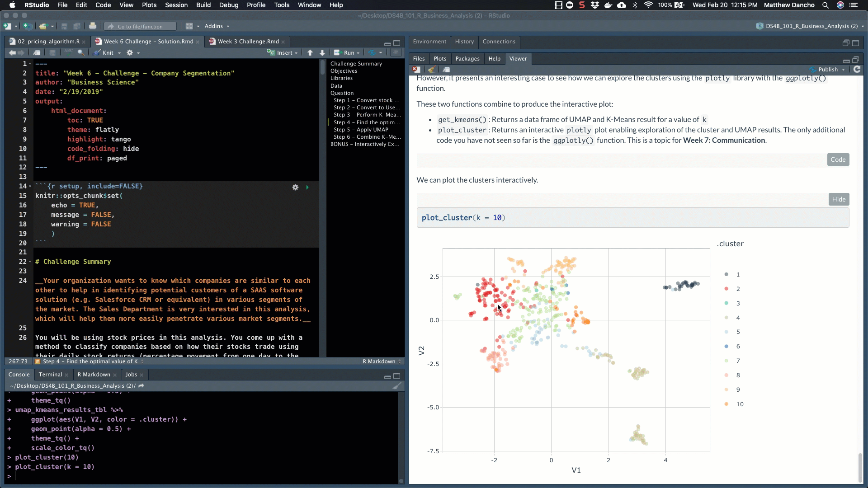
Task: Toggle cluster 4 in plot legend
Action: pos(732,318)
